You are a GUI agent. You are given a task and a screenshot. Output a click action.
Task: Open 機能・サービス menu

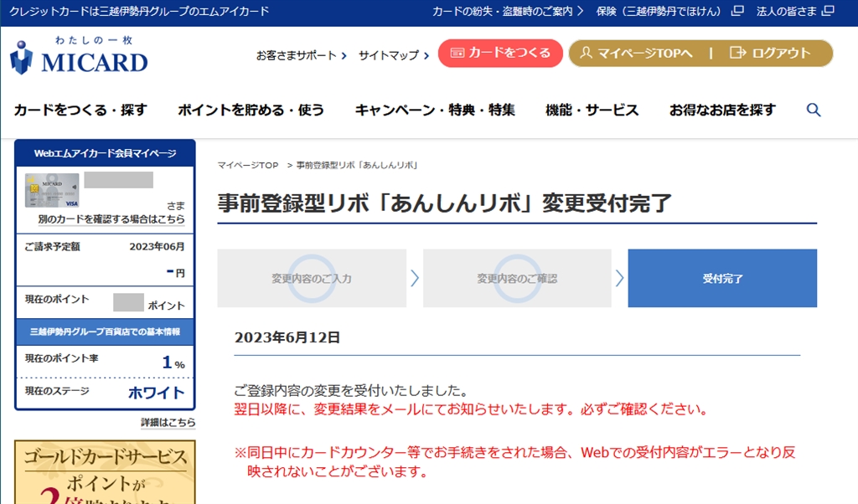tap(592, 110)
